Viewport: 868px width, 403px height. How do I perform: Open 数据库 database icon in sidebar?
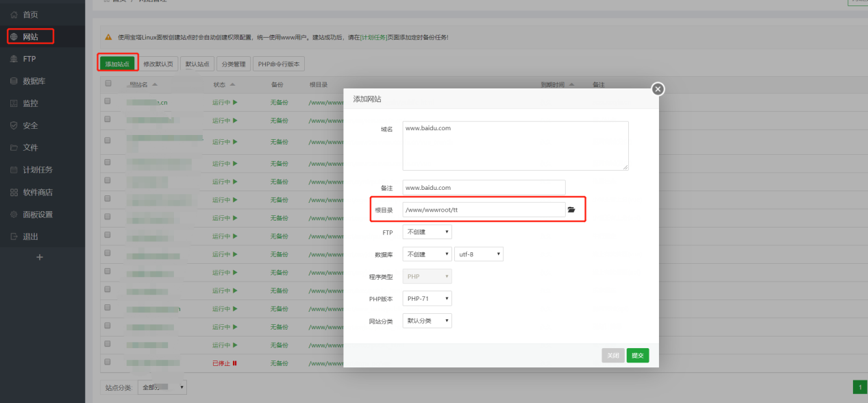pos(14,81)
